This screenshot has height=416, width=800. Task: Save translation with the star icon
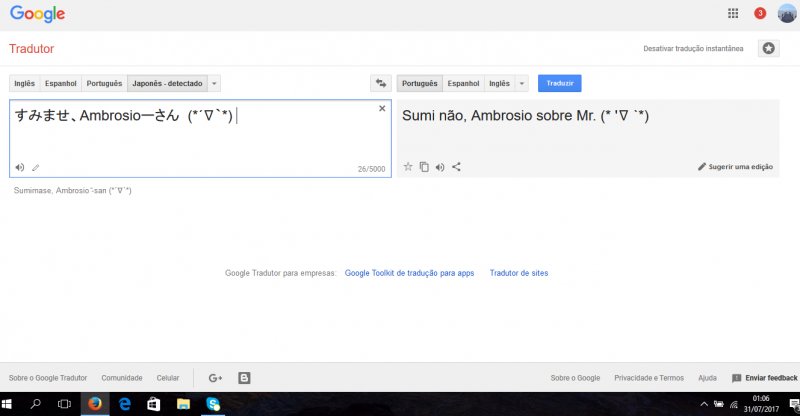tap(408, 166)
